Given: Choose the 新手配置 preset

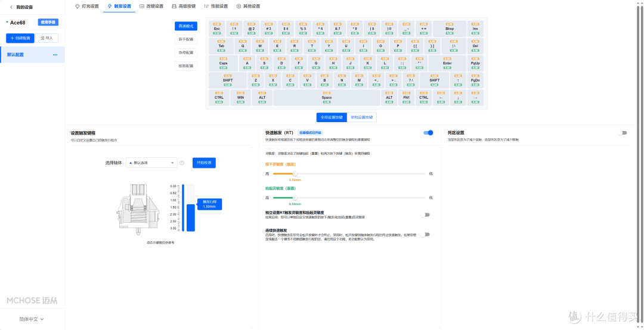Looking at the screenshot, I should pos(186,39).
